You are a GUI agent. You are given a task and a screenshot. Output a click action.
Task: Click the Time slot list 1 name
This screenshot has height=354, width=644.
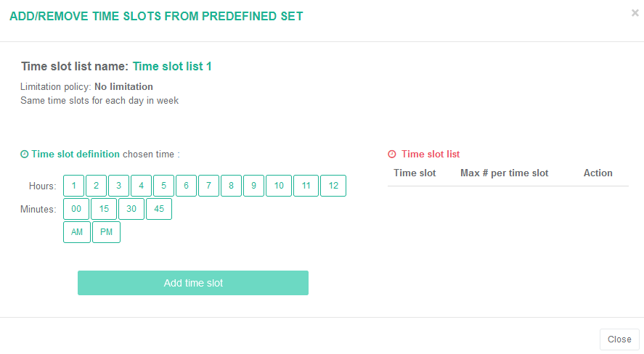click(172, 67)
